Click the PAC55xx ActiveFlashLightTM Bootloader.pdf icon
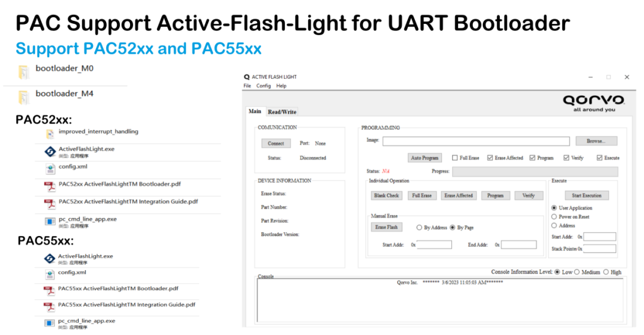 (x=49, y=291)
